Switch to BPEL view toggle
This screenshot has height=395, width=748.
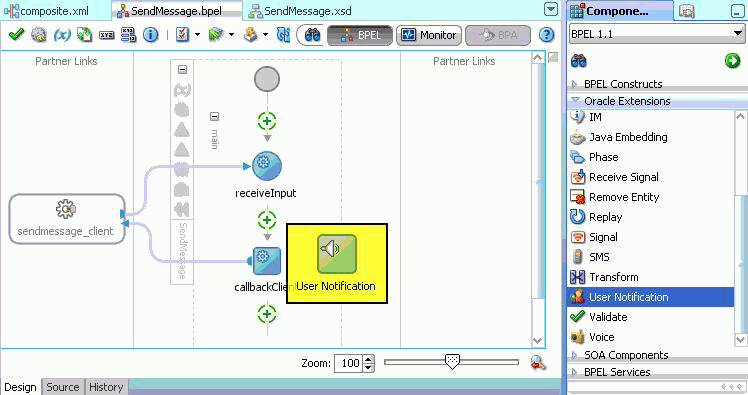coord(360,35)
